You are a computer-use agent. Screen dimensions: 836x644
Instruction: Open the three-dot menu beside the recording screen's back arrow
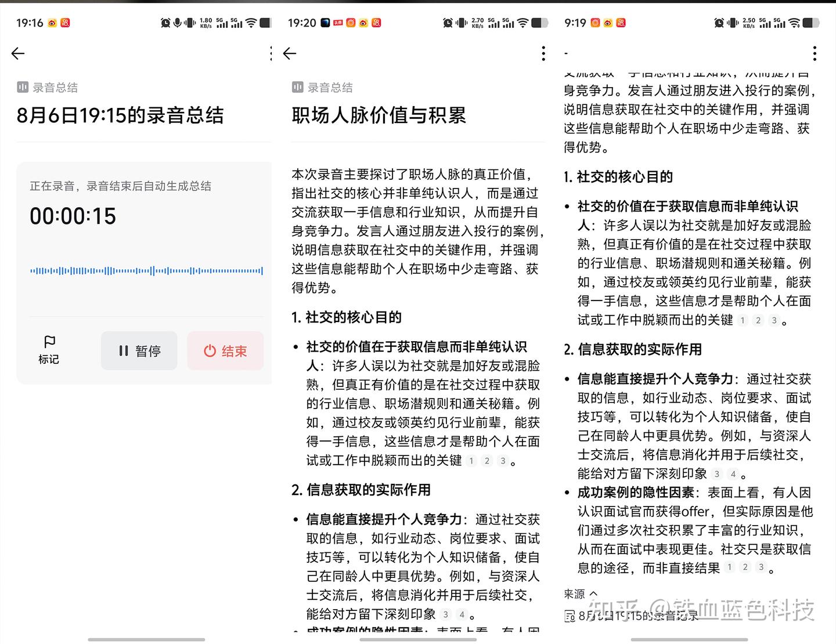tap(271, 53)
